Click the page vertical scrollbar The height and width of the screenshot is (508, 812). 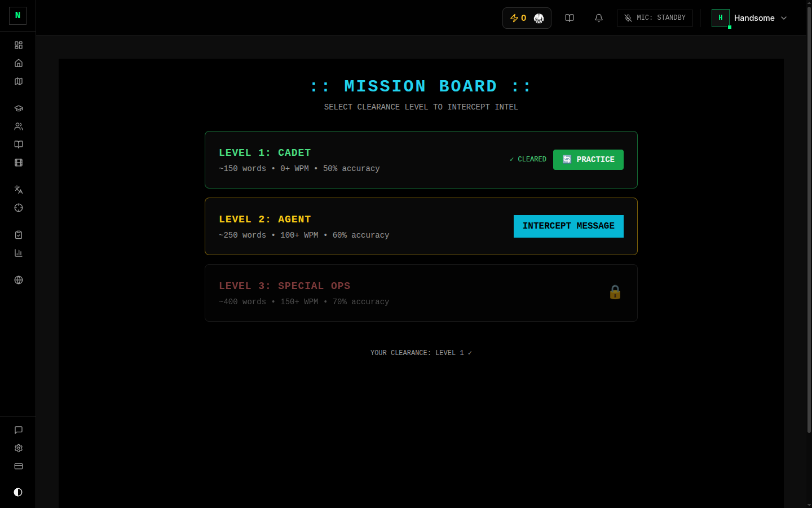click(x=809, y=220)
